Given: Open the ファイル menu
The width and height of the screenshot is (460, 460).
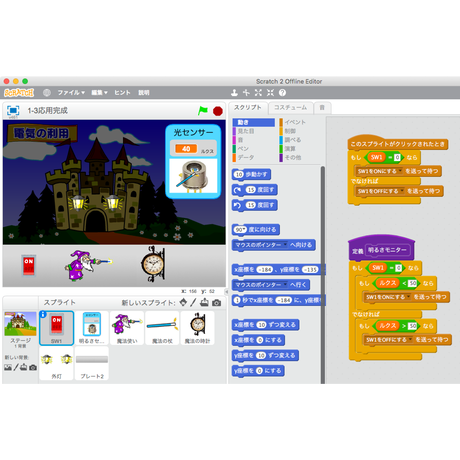Looking at the screenshot, I should [71, 93].
